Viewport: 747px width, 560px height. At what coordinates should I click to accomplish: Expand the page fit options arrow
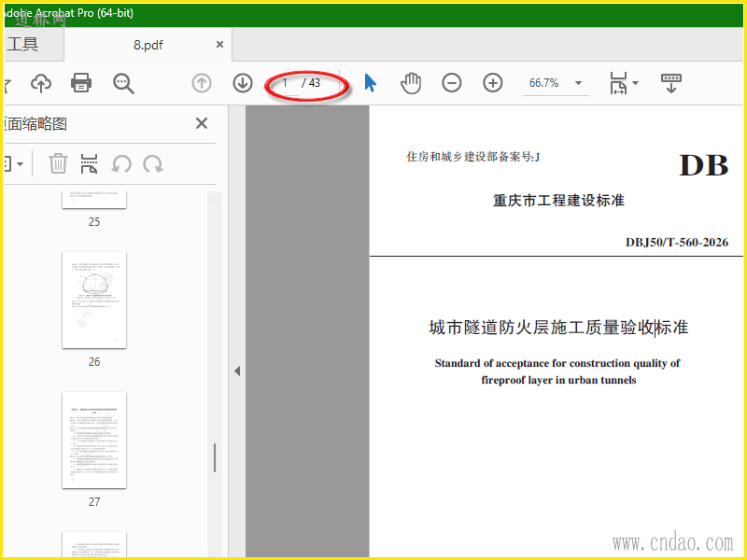tap(636, 83)
